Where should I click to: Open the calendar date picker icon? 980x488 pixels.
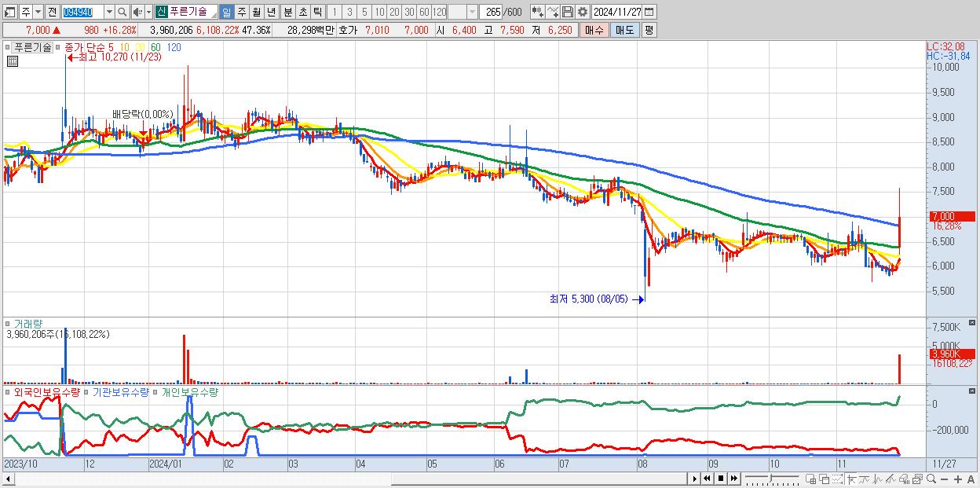click(x=649, y=12)
